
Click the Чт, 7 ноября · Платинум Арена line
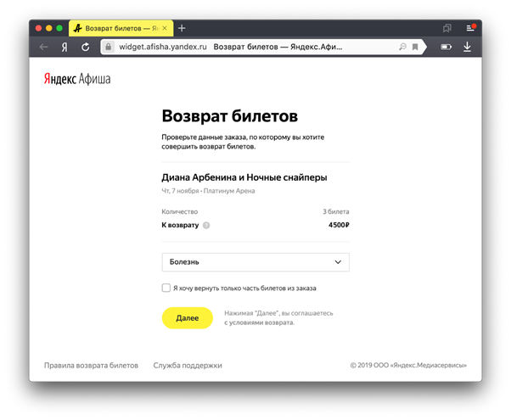(x=208, y=191)
